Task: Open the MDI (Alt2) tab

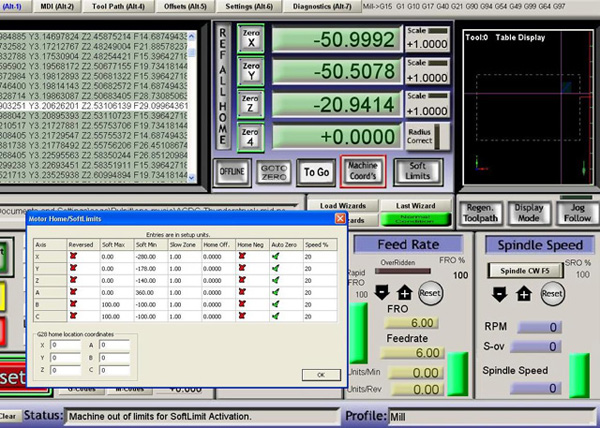Action: tap(57, 6)
